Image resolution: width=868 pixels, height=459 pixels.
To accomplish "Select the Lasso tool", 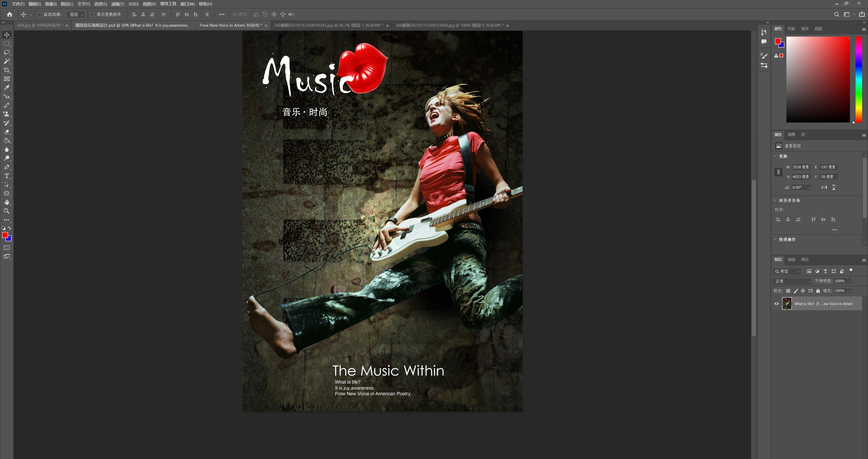I will click(7, 52).
